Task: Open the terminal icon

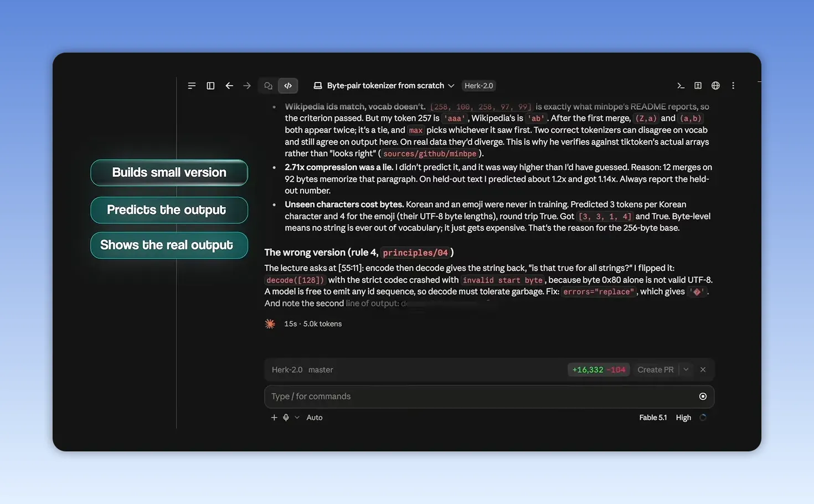Action: tap(681, 86)
